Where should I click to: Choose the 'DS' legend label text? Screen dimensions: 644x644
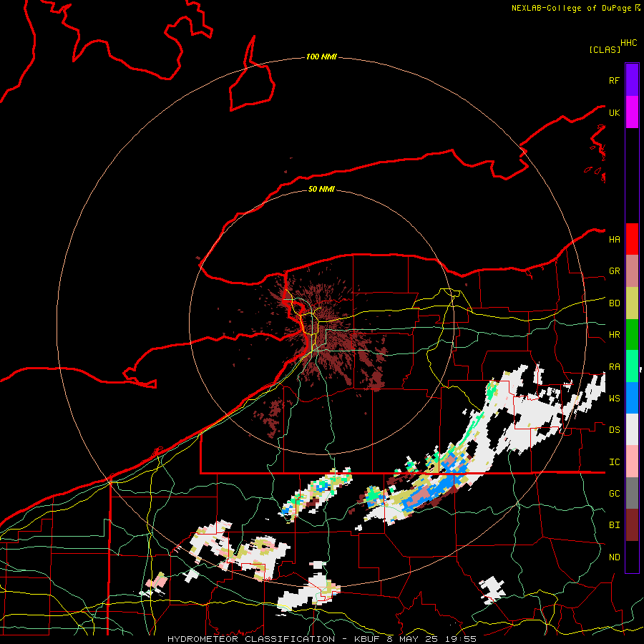point(614,430)
